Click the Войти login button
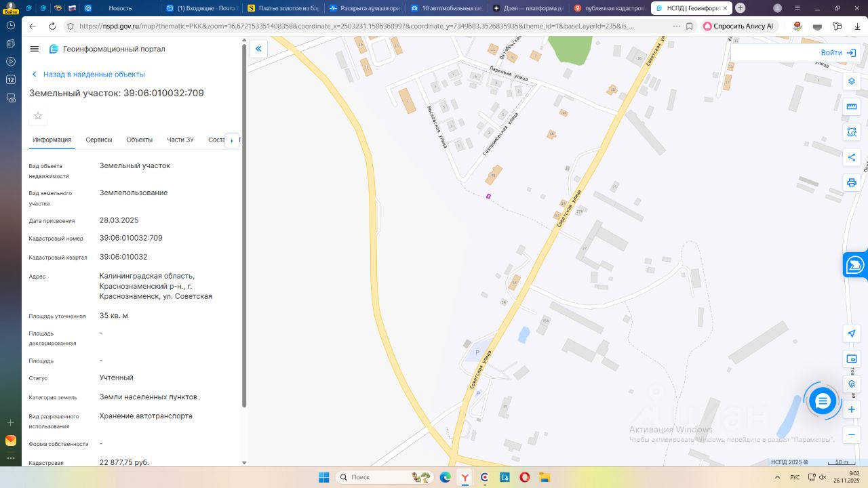The image size is (868, 488). [838, 53]
